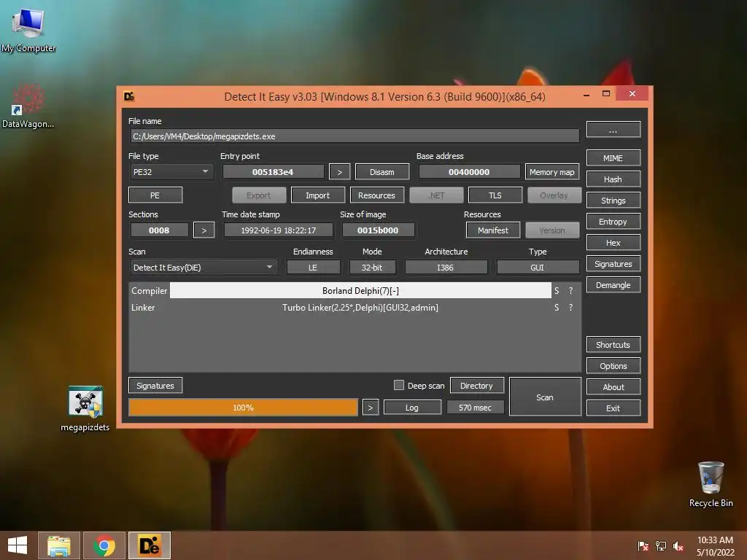Click the Base address value 00400000
This screenshot has height=560, width=747.
469,172
